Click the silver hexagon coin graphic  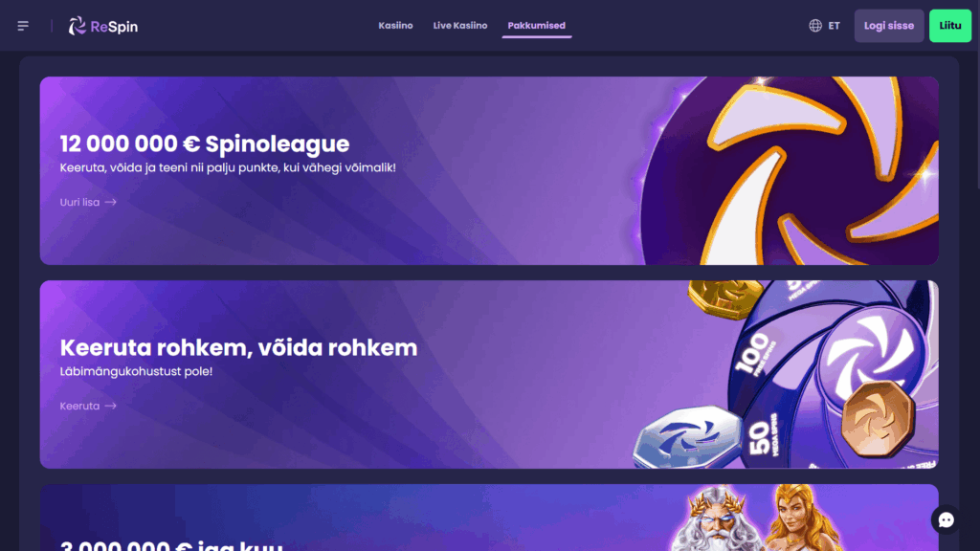click(688, 436)
